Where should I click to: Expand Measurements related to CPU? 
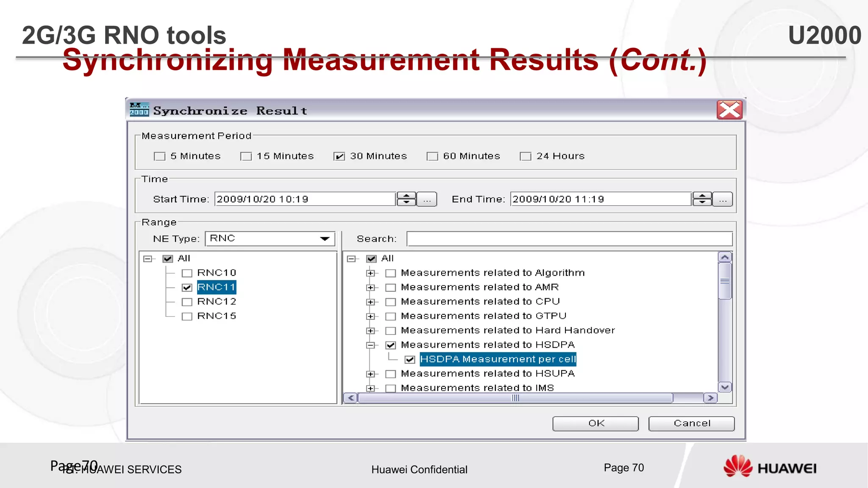pos(371,302)
